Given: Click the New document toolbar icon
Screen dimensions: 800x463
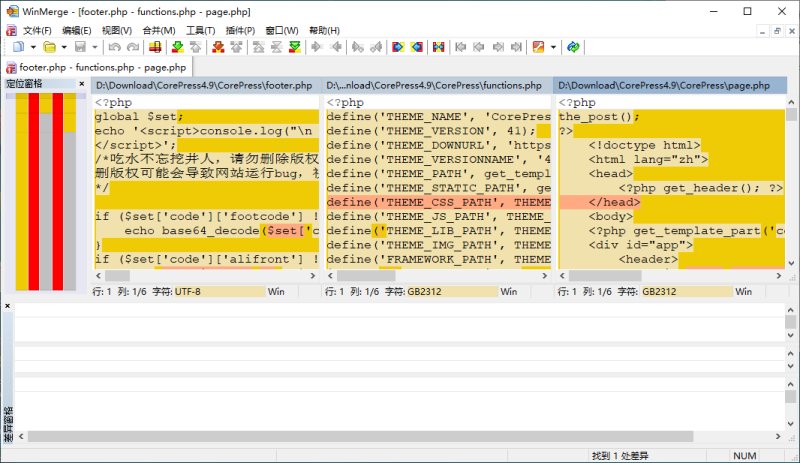Looking at the screenshot, I should pyautogui.click(x=18, y=47).
